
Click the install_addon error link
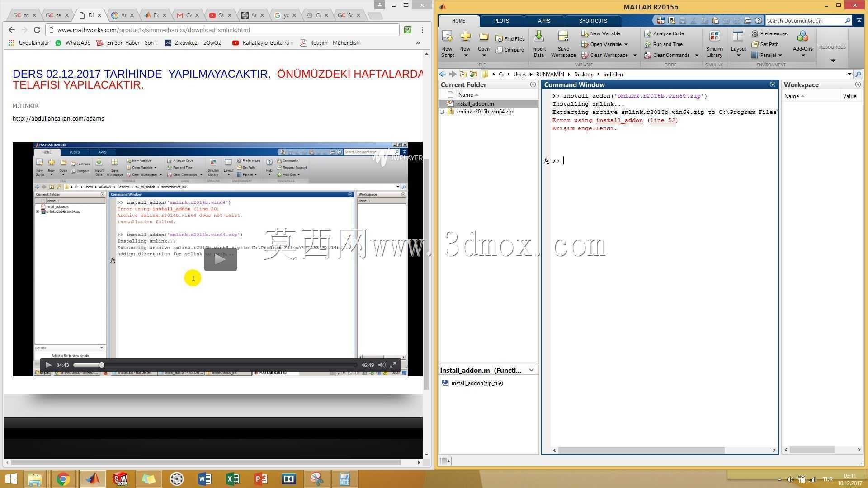(x=619, y=120)
